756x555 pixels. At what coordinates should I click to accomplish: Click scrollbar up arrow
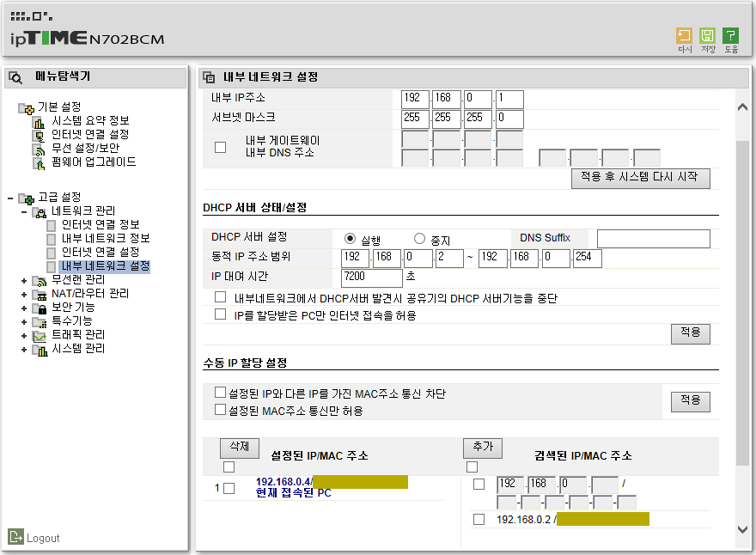pyautogui.click(x=742, y=107)
